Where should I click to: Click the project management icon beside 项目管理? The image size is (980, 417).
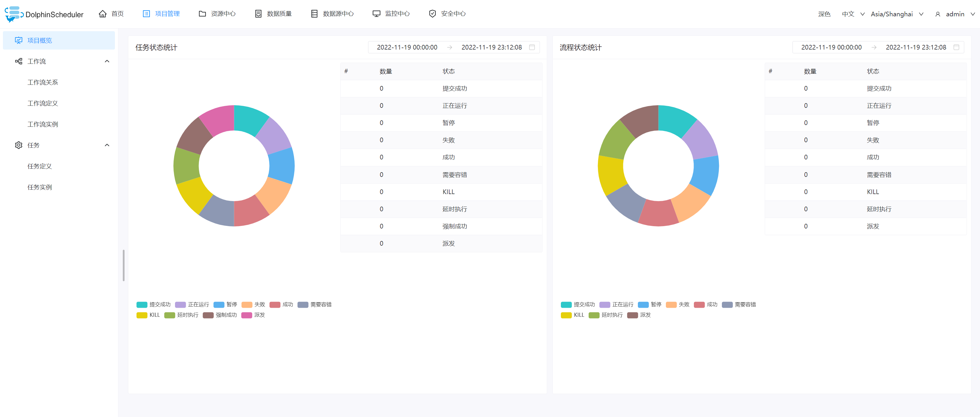click(x=146, y=14)
